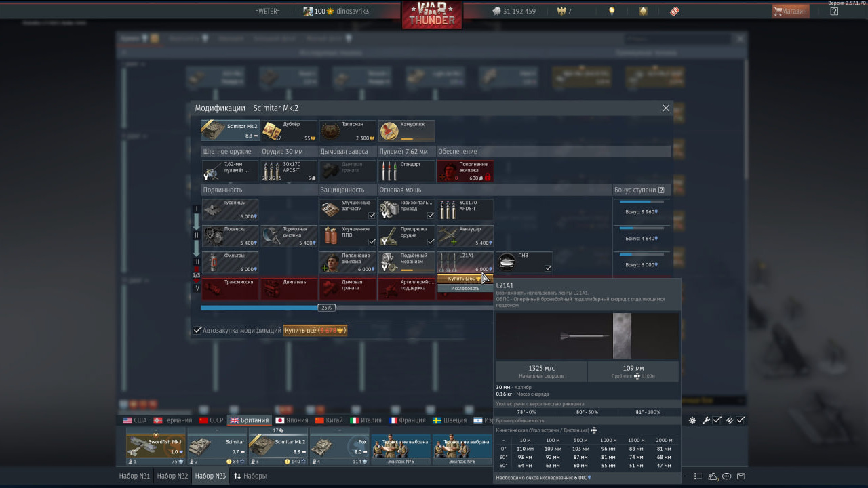Toggle the Улучшенные запчасти checkbox
Image resolution: width=868 pixels, height=488 pixels.
coord(372,215)
